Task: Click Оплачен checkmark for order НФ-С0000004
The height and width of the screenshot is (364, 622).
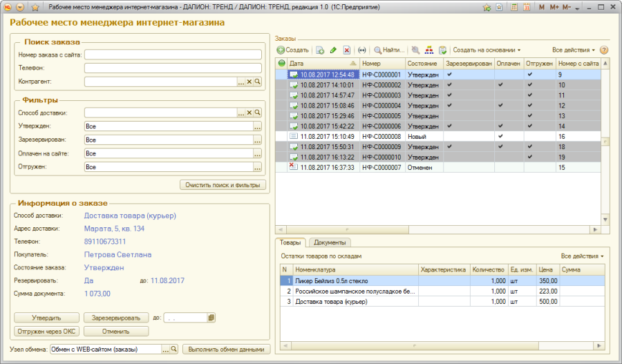Action: point(500,106)
